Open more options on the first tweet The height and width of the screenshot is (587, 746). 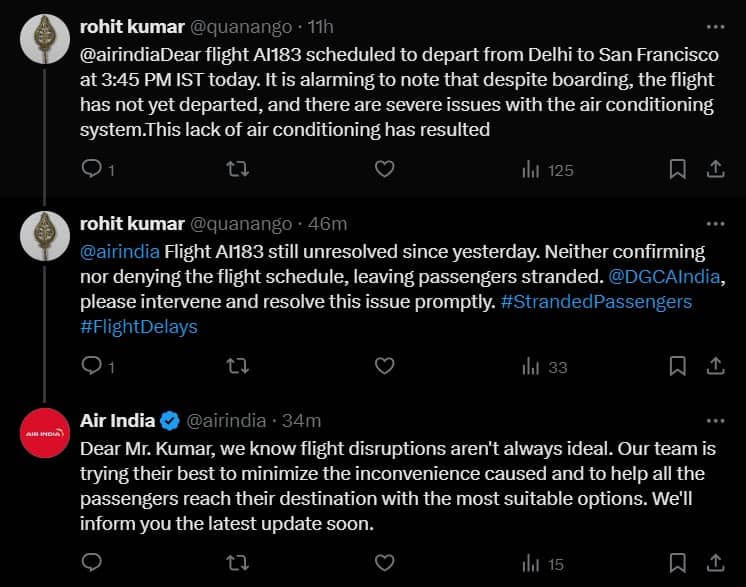click(x=715, y=26)
